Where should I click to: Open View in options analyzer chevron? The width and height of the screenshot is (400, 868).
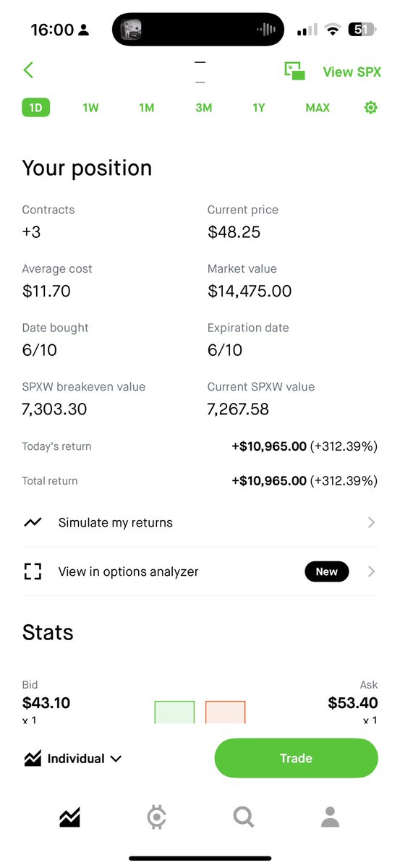pyautogui.click(x=371, y=571)
